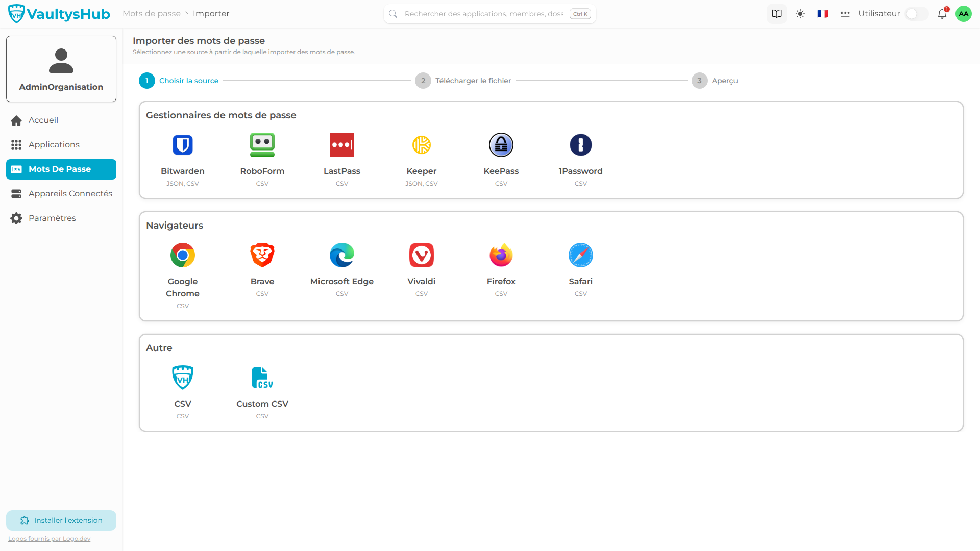980x551 pixels.
Task: Navigate to the Applications menu label
Action: click(54, 145)
